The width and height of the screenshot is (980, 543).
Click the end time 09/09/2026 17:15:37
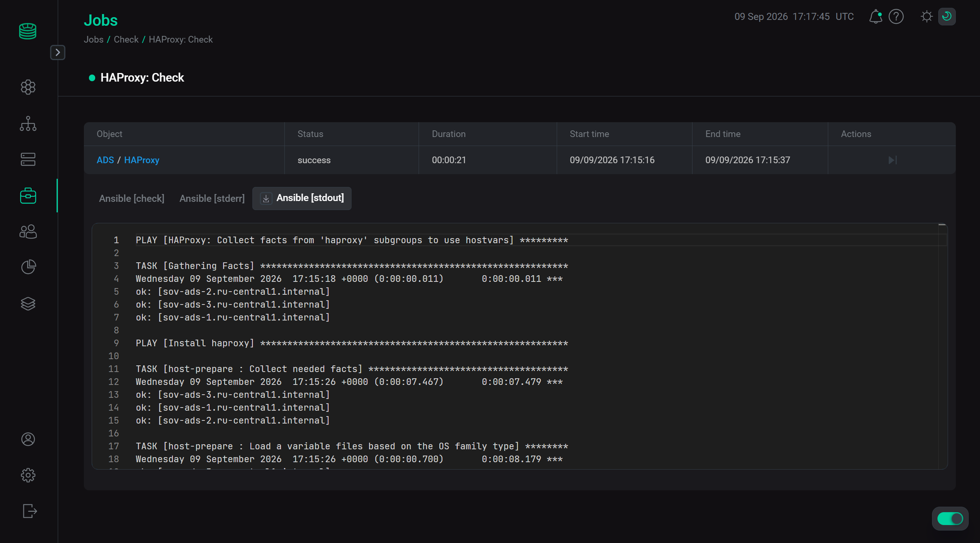[x=747, y=160]
